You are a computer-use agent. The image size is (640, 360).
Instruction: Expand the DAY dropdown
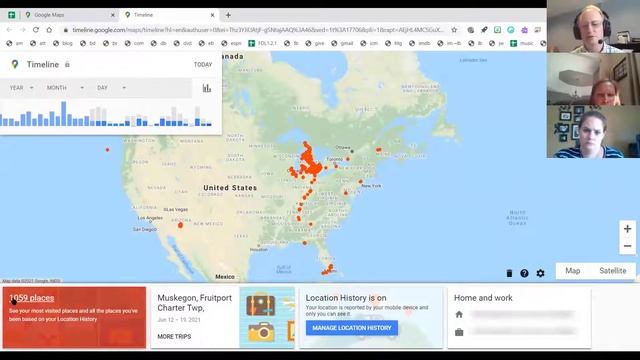[111, 88]
